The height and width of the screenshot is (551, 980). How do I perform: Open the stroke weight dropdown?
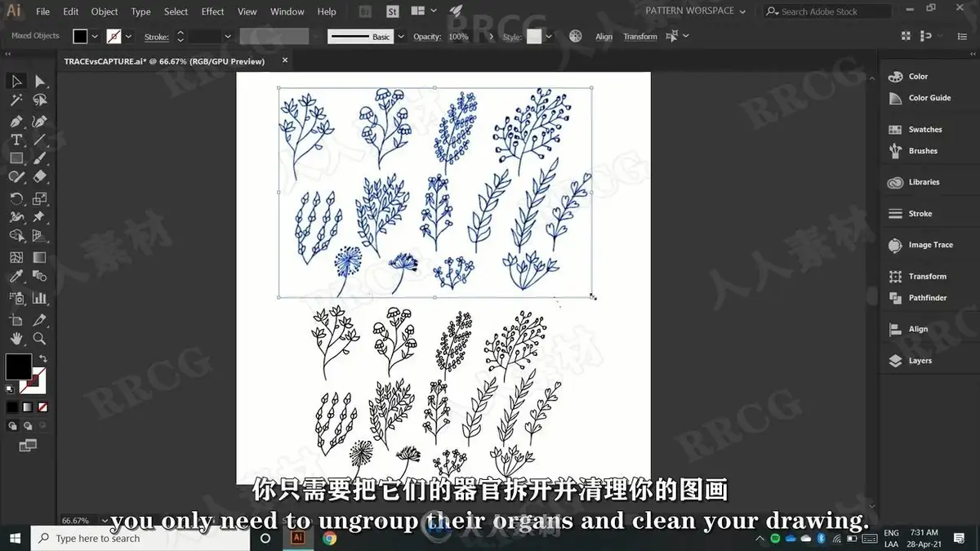228,36
